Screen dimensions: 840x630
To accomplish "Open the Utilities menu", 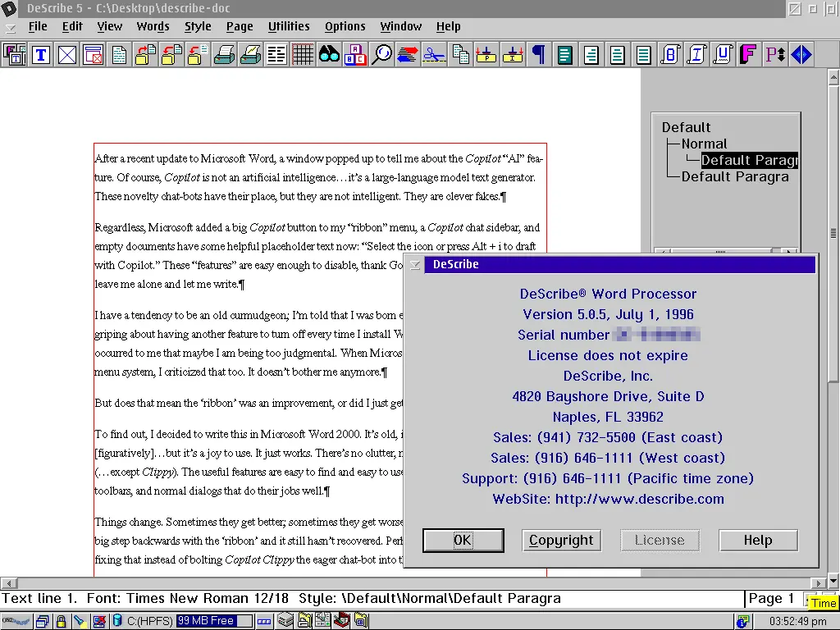I will (289, 26).
